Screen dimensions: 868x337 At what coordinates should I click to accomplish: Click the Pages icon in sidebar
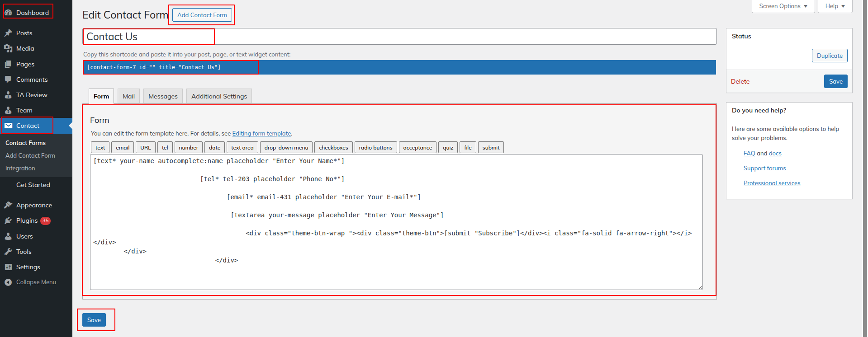tap(8, 64)
